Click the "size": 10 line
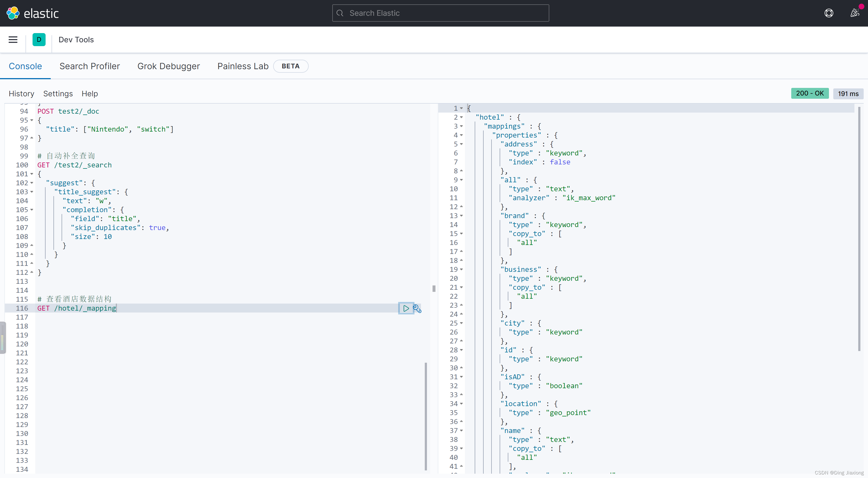Viewport: 868px width, 478px height. point(91,237)
